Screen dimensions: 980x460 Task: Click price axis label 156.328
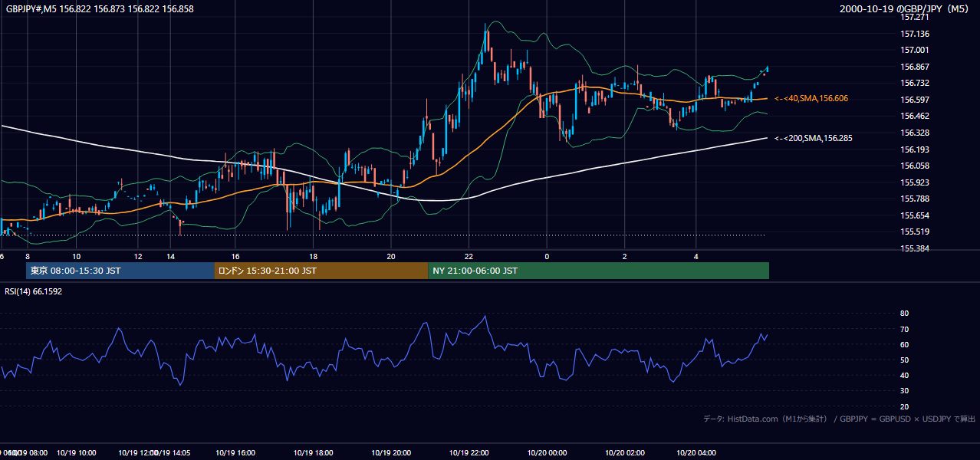(x=915, y=133)
